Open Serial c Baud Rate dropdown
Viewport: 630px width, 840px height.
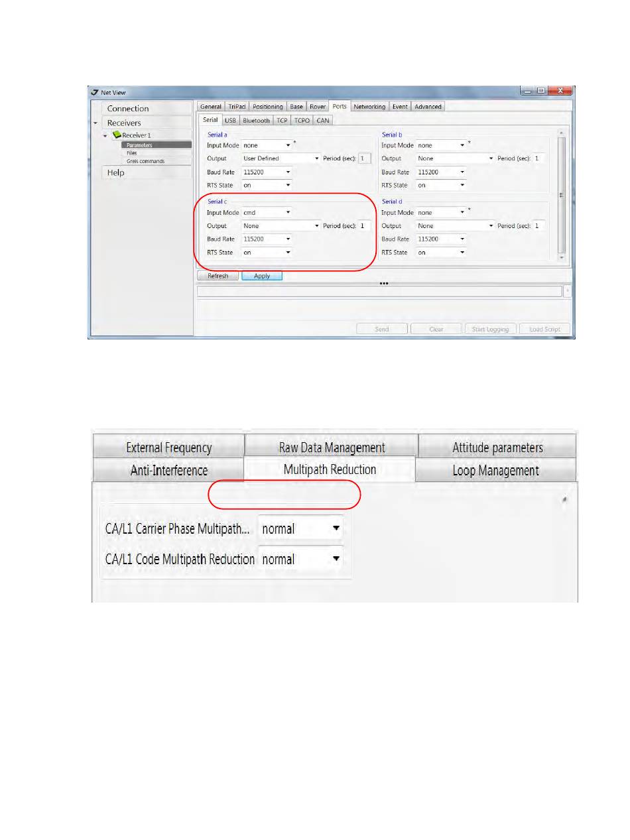click(267, 239)
